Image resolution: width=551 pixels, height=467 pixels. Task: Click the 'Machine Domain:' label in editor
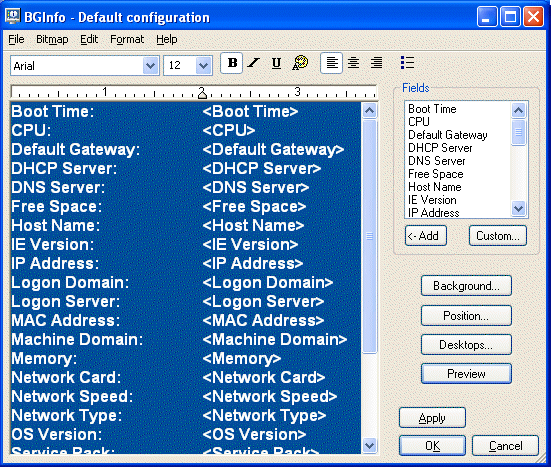point(77,339)
